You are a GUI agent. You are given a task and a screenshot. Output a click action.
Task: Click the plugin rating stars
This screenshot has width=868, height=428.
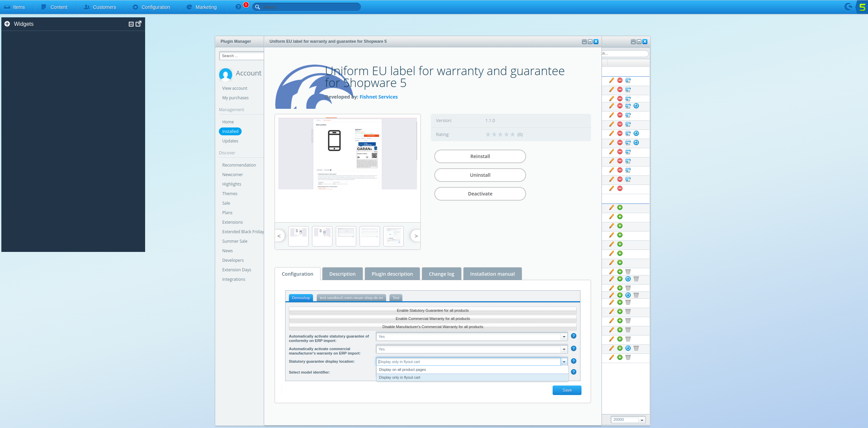500,135
